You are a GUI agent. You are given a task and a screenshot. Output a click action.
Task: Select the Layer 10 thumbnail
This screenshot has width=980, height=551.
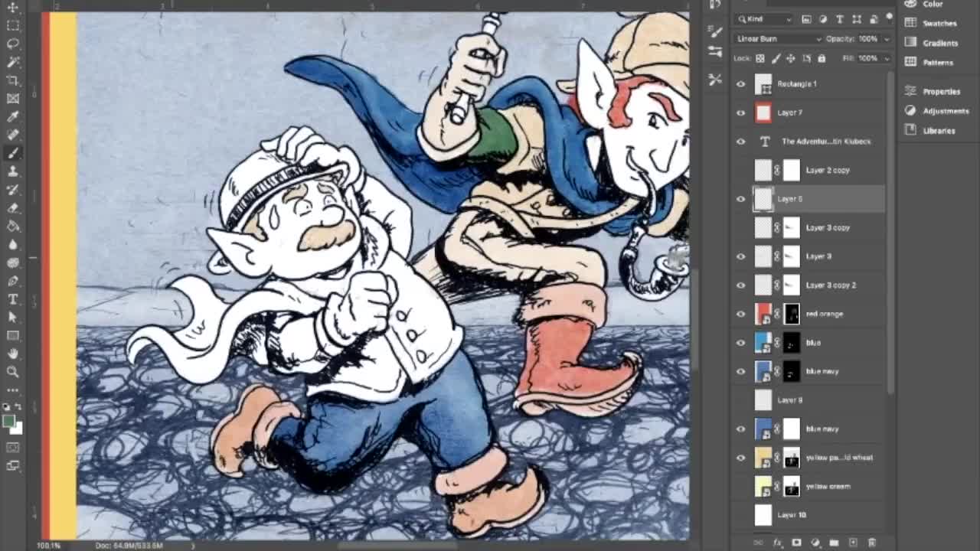[x=763, y=515]
